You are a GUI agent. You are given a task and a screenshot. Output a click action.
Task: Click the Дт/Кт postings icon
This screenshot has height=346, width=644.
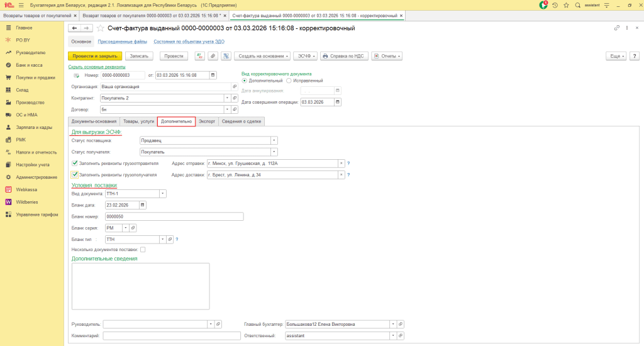click(x=200, y=56)
